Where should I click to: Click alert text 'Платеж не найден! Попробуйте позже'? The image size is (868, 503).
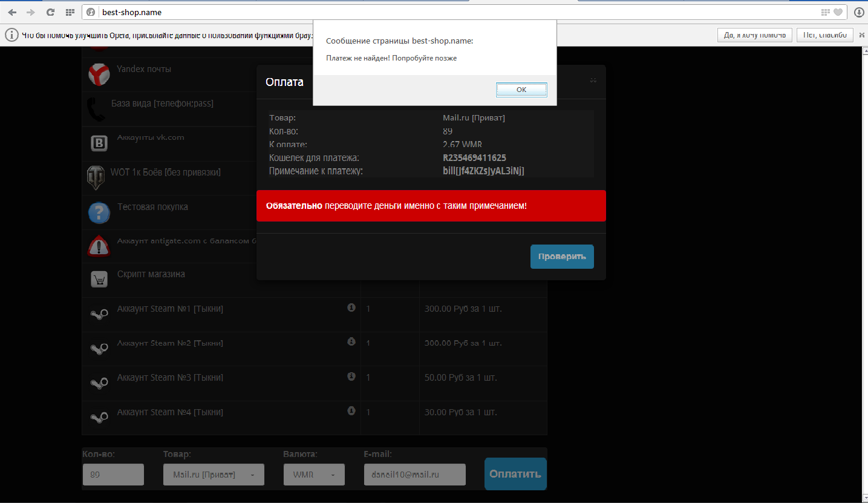point(391,58)
